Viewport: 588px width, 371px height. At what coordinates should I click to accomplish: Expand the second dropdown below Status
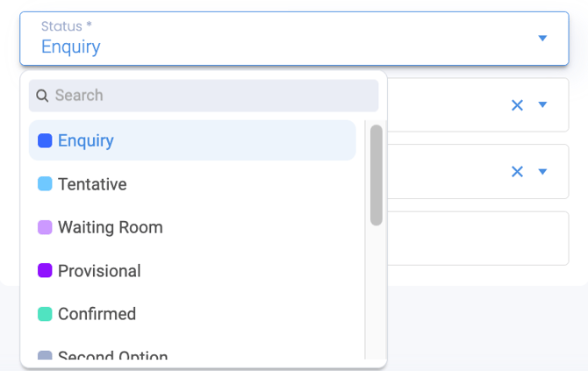click(x=542, y=172)
